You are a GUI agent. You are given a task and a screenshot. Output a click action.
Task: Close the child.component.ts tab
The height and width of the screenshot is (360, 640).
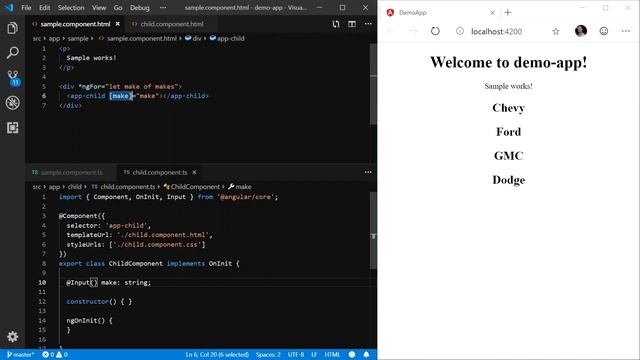(x=194, y=172)
